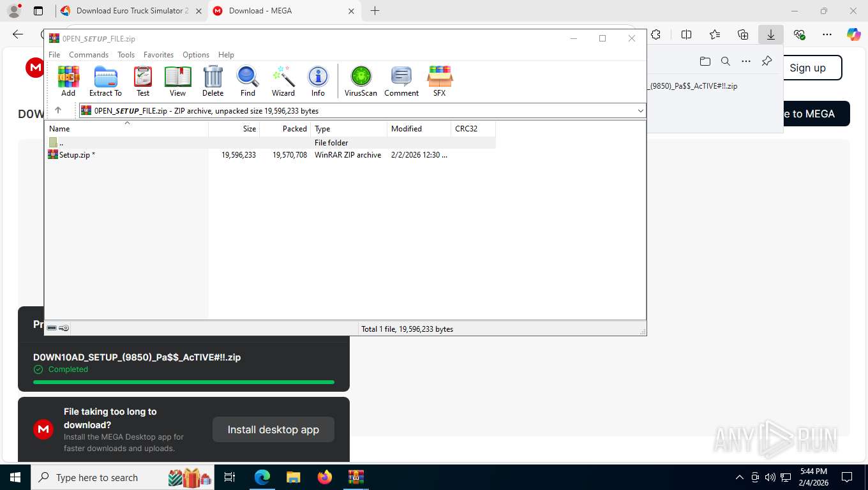The height and width of the screenshot is (490, 868).
Task: Open the Find magnifier tool
Action: pyautogui.click(x=248, y=81)
